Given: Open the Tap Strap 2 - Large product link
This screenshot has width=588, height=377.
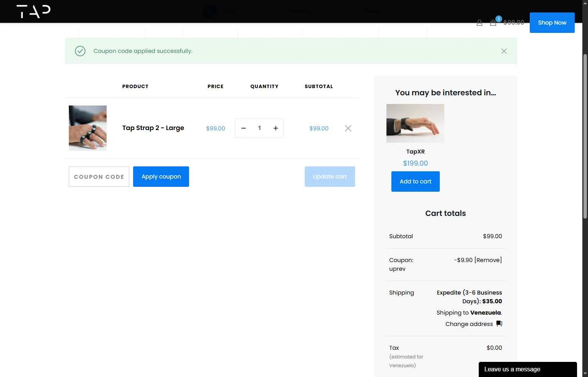Looking at the screenshot, I should (x=153, y=128).
